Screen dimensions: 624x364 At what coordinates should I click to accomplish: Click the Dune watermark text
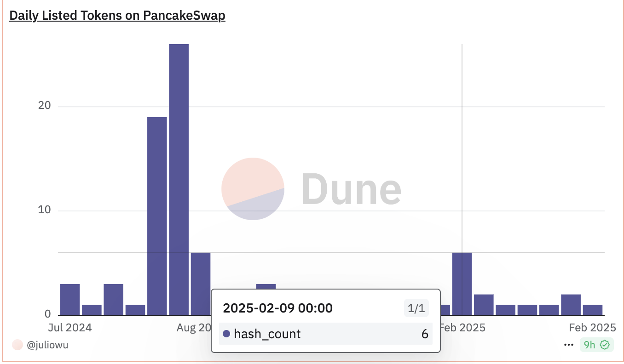[x=352, y=188]
